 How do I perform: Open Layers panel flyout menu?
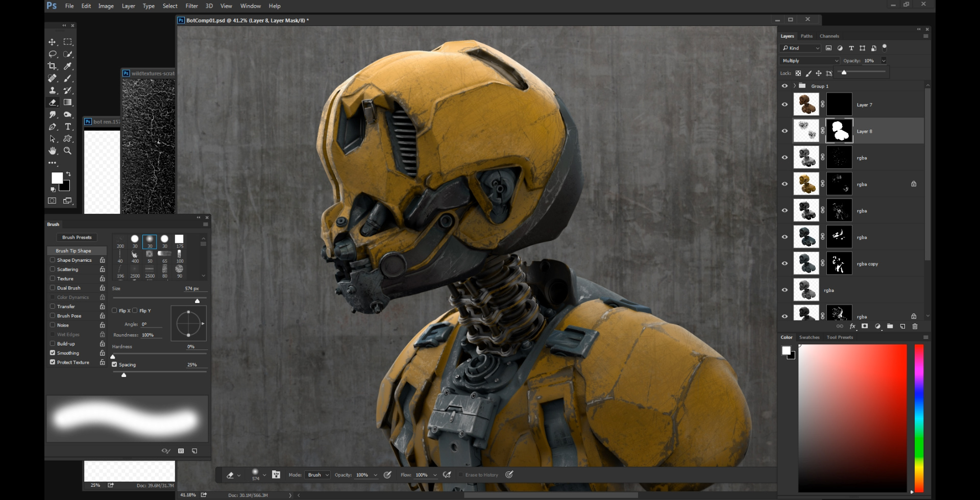click(925, 36)
